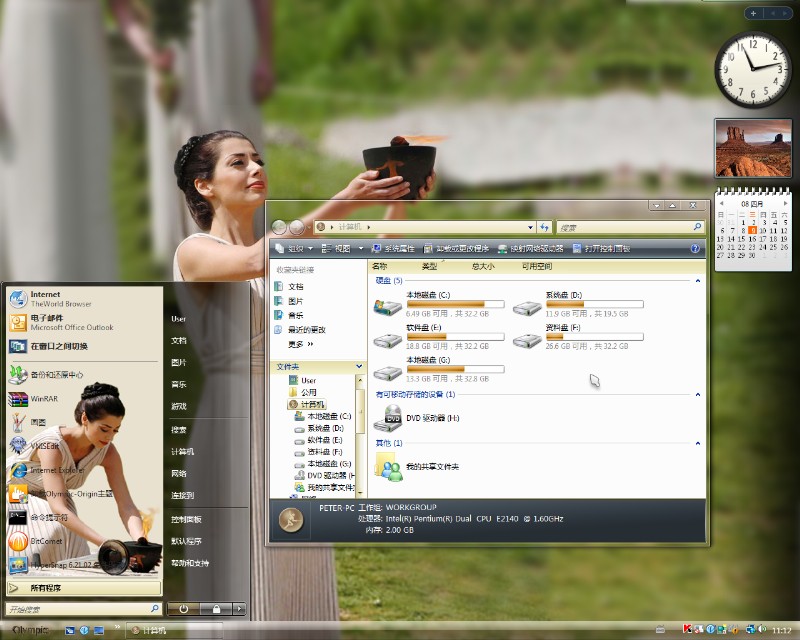Select 计算机 in the folder tree
The height and width of the screenshot is (640, 800).
(x=307, y=404)
